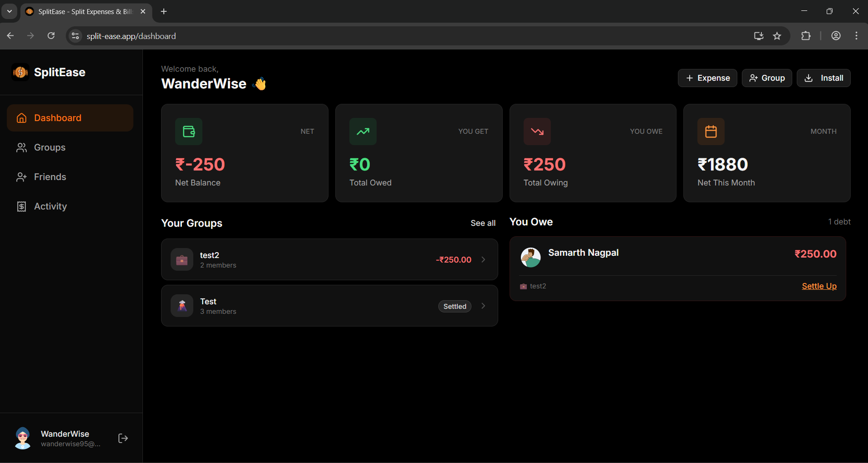Click the Total Owing ₹250 value

click(x=544, y=164)
